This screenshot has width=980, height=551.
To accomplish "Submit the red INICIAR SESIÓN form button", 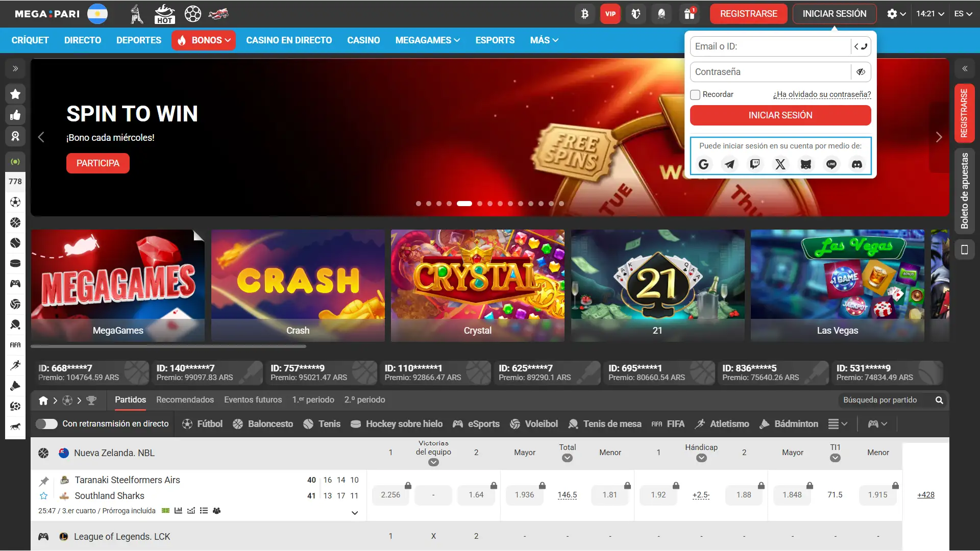I will point(780,115).
